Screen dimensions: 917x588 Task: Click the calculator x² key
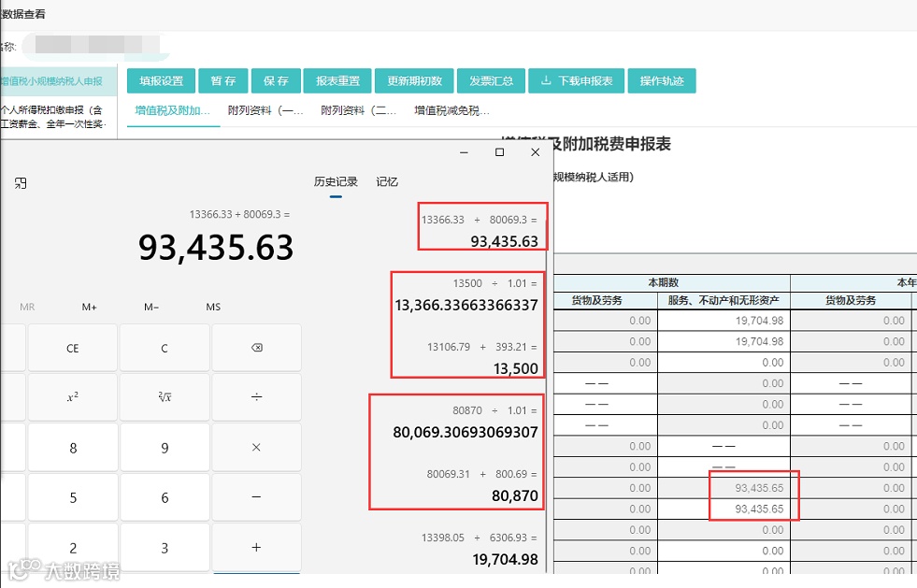tap(73, 397)
